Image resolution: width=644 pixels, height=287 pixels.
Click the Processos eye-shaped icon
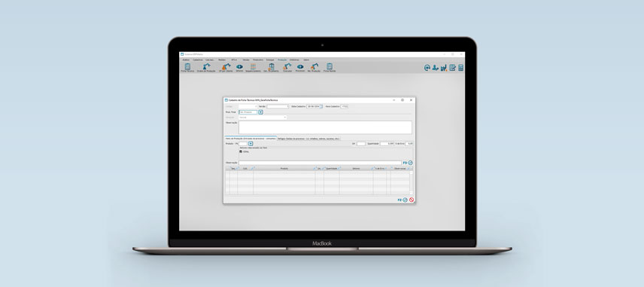[300, 67]
